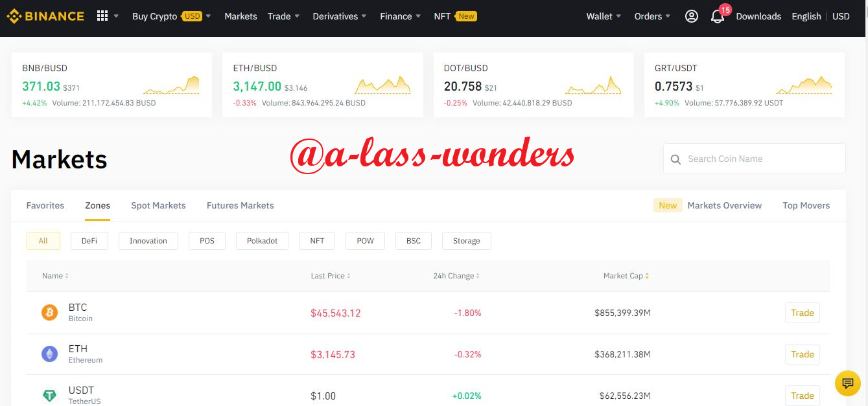
Task: Click BTC price $45,543.12
Action: [336, 313]
